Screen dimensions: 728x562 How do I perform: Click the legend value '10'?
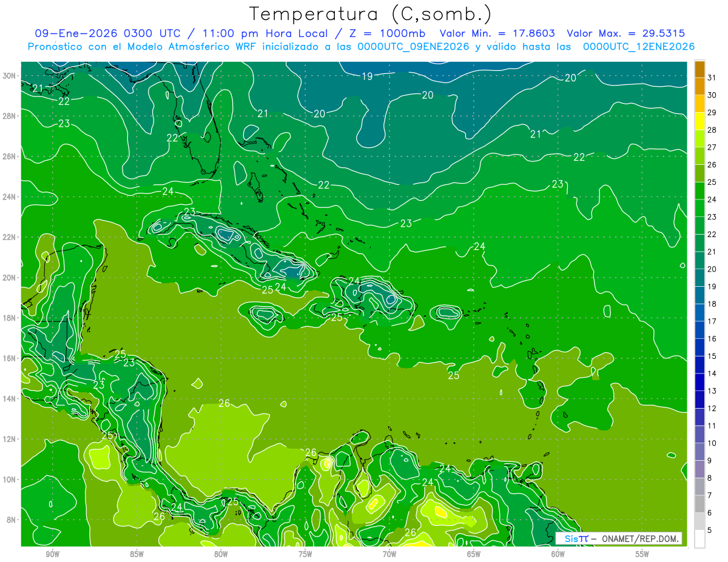tap(712, 443)
